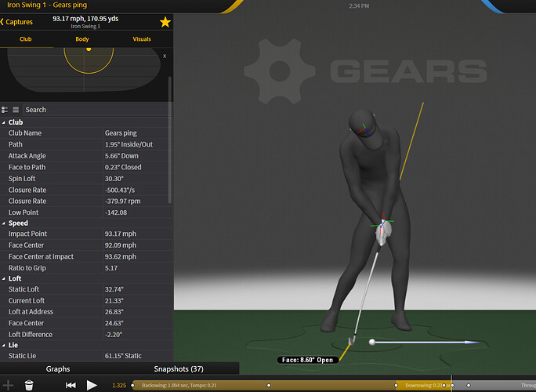The image size is (536, 392).
Task: Switch to the Visuals tab
Action: pos(142,39)
